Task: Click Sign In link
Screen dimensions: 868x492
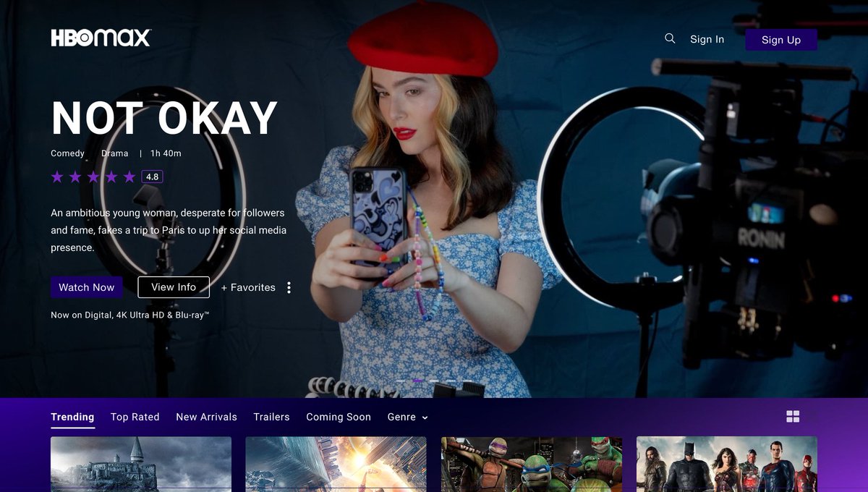Action: point(707,39)
